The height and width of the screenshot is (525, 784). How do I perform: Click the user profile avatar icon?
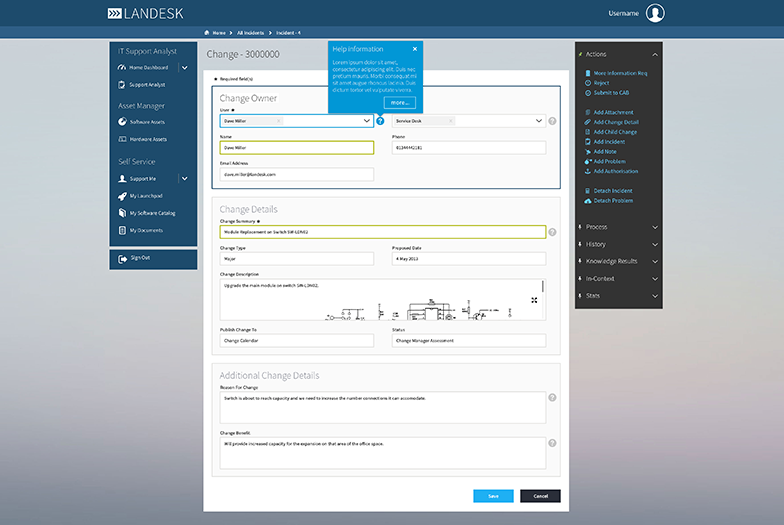(x=655, y=13)
